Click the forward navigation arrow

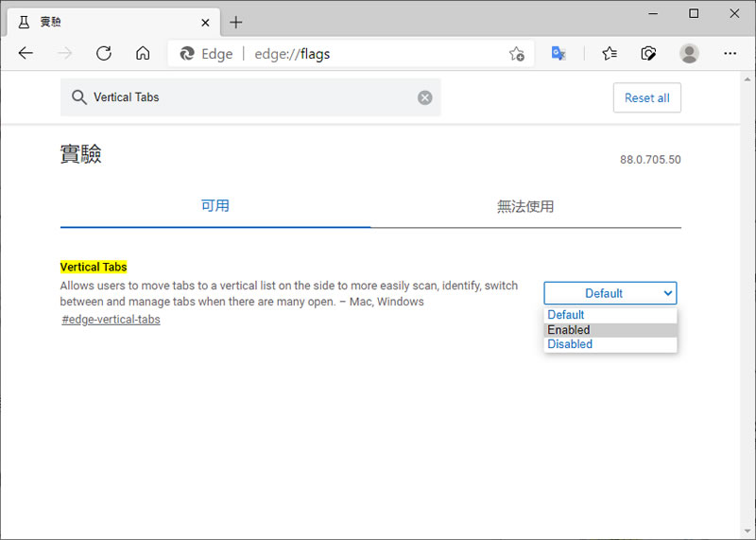click(64, 53)
